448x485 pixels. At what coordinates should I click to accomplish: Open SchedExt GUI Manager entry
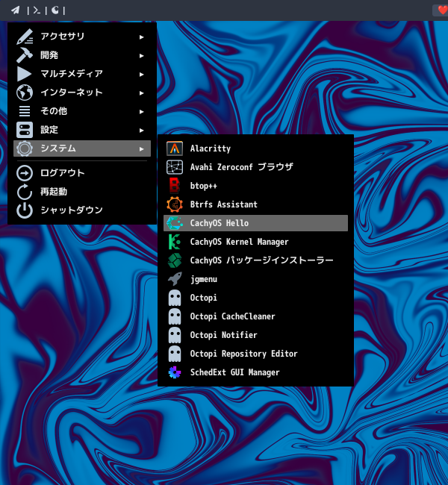pos(255,372)
